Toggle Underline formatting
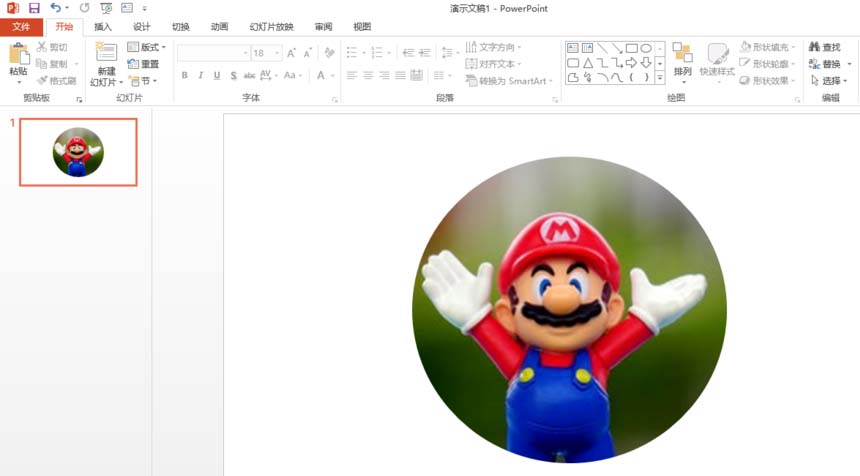This screenshot has width=860, height=476. pyautogui.click(x=217, y=75)
